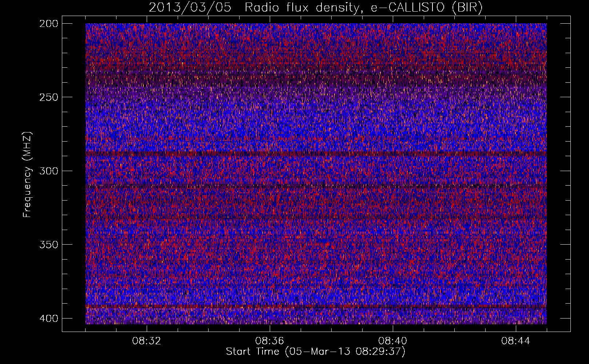Image resolution: width=589 pixels, height=364 pixels.
Task: Click the 250 frequency tick label
Action: [x=48, y=97]
